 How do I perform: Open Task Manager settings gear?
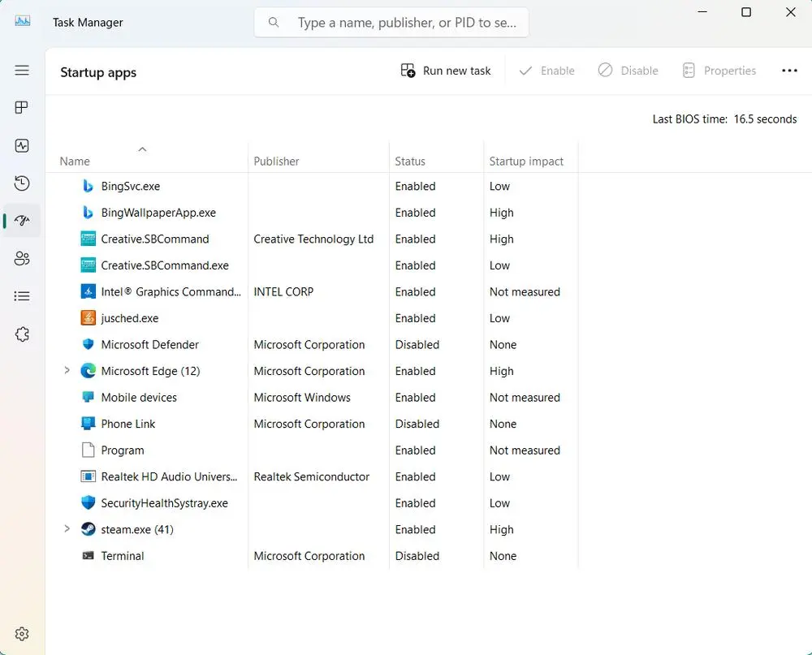(x=22, y=634)
